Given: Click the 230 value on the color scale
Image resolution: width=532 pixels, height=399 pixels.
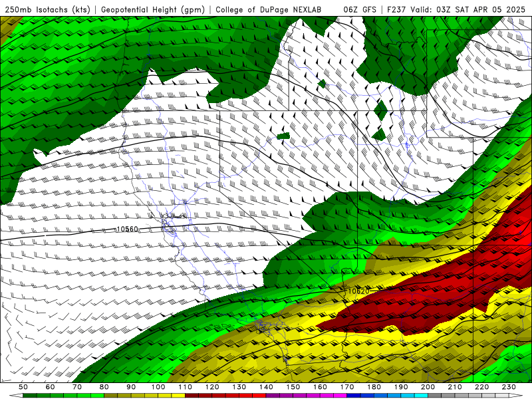Looking at the screenshot, I should coord(509,387).
